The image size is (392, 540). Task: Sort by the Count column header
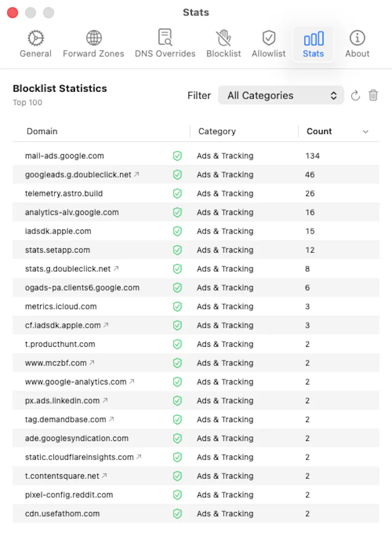coord(319,131)
